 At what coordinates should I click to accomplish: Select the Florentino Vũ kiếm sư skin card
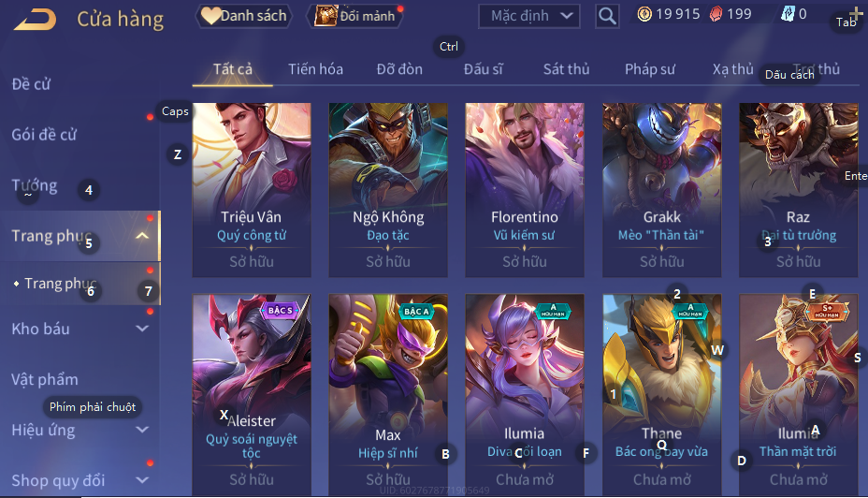pos(524,190)
